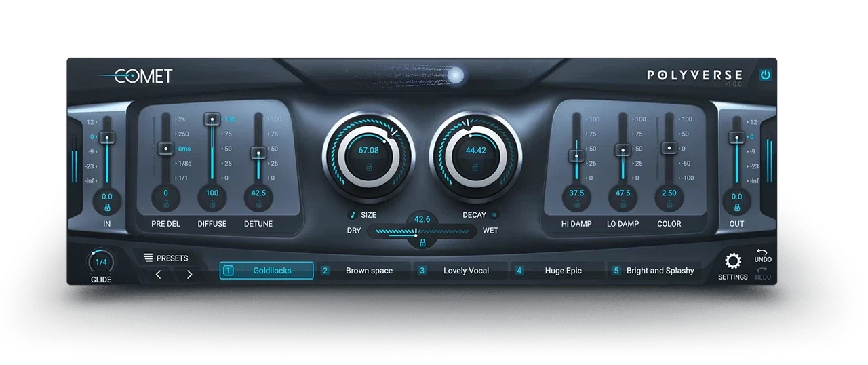Toggle the dry/wet mix lock icon
The width and height of the screenshot is (868, 365).
coord(422,242)
